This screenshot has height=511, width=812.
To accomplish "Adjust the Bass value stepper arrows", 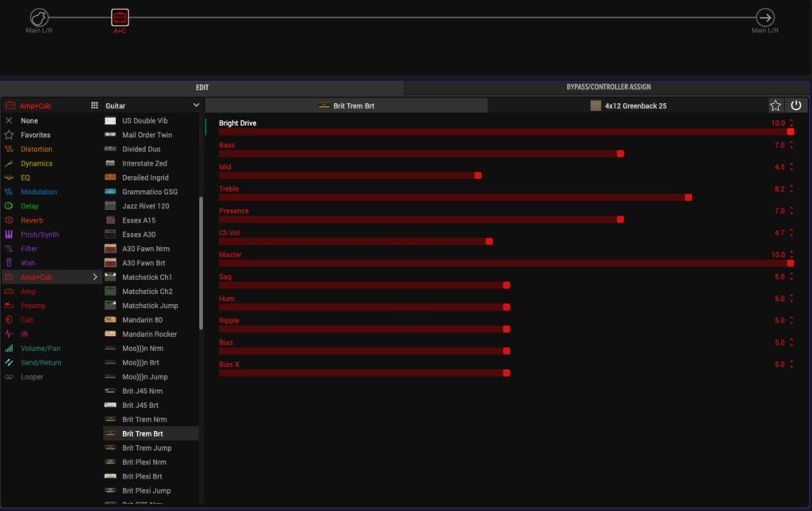I will pyautogui.click(x=791, y=145).
